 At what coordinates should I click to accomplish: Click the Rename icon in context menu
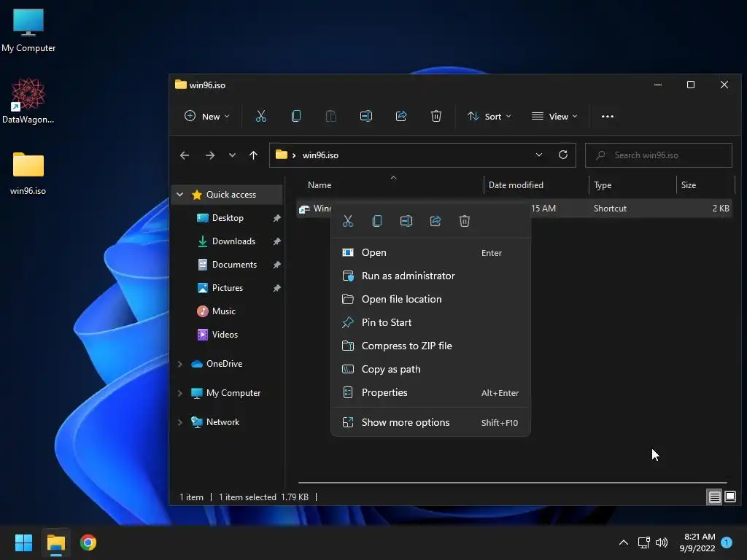pos(406,221)
